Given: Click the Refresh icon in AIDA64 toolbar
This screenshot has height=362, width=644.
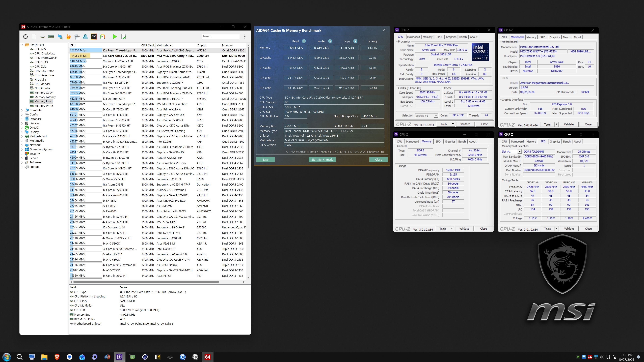Looking at the screenshot, I should click(25, 37).
